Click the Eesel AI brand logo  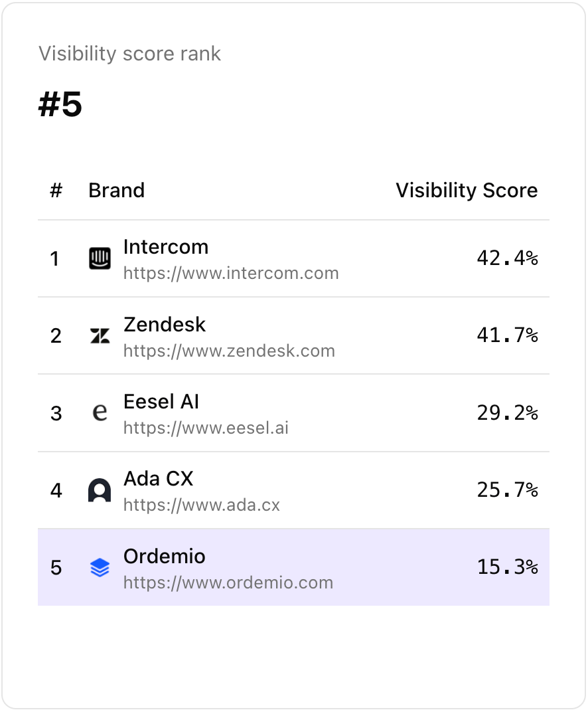click(x=100, y=412)
